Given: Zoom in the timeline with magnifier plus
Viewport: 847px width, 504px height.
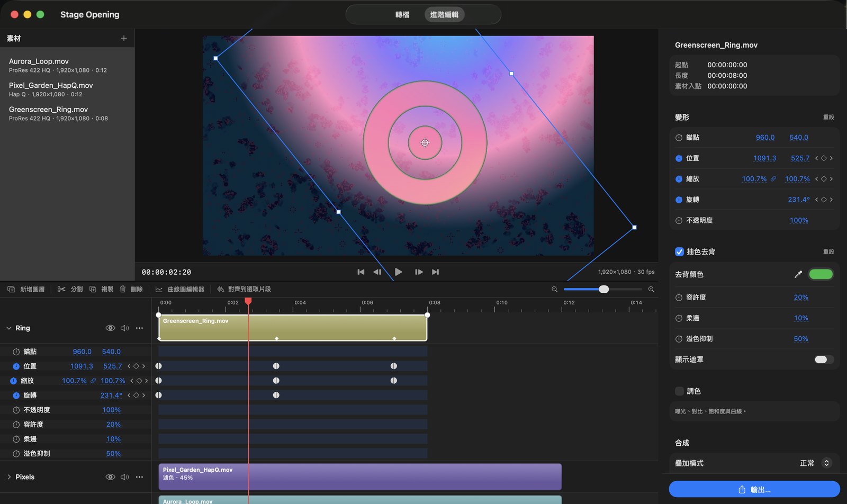Looking at the screenshot, I should pos(651,289).
